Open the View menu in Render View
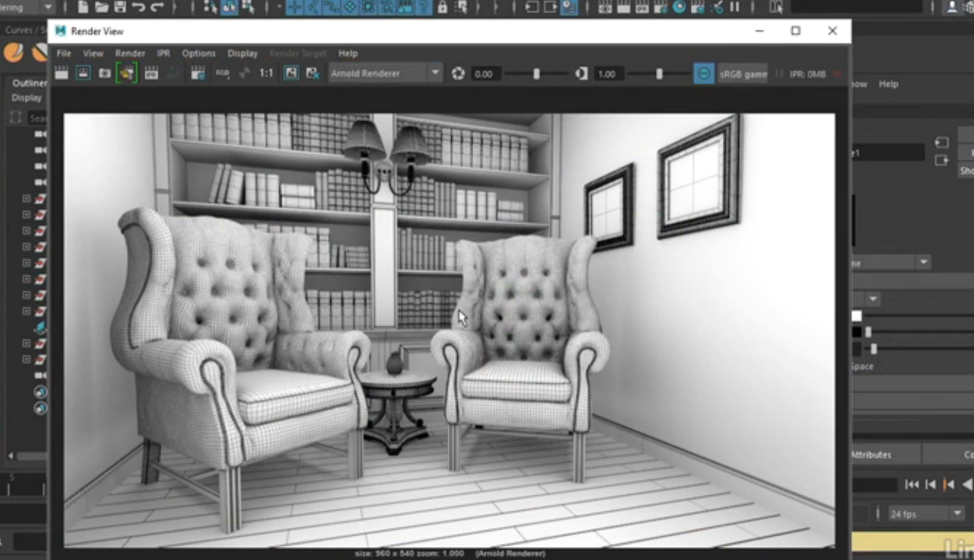The height and width of the screenshot is (560, 974). click(x=93, y=53)
